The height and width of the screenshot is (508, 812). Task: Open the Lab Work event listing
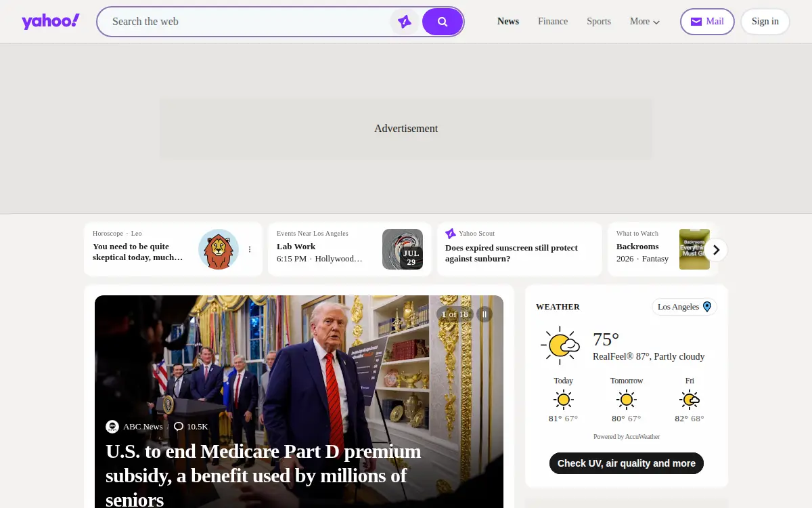pos(296,247)
